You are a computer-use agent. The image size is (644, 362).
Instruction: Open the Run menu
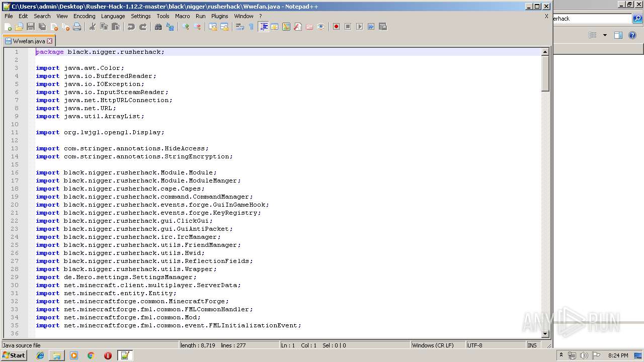point(200,16)
